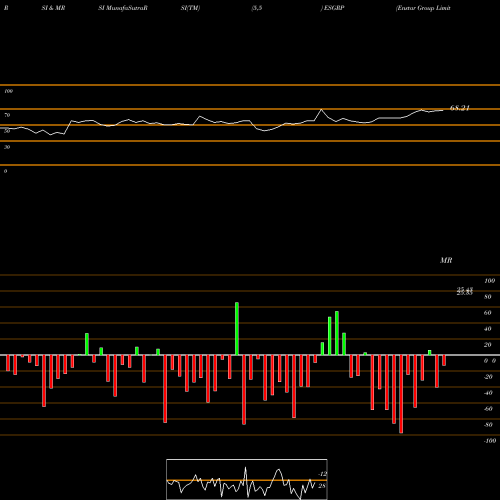
Task: Click the RSI value 68.21 label
Action: tap(460, 108)
